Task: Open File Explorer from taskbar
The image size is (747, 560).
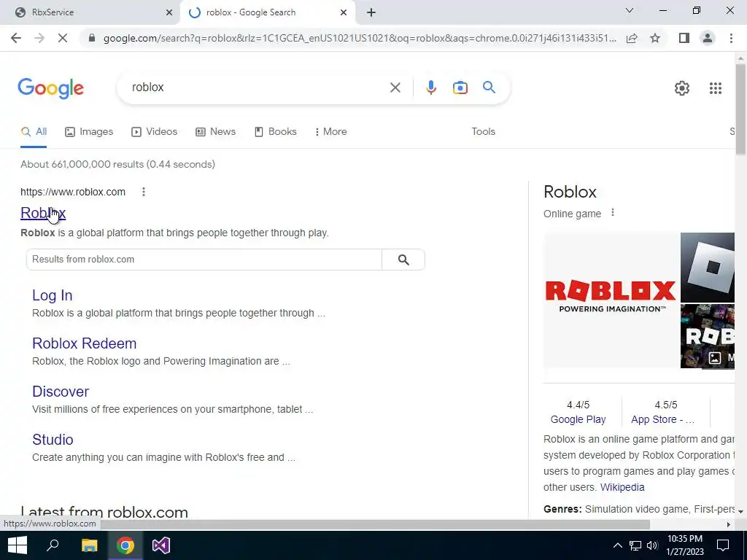Action: pyautogui.click(x=89, y=545)
